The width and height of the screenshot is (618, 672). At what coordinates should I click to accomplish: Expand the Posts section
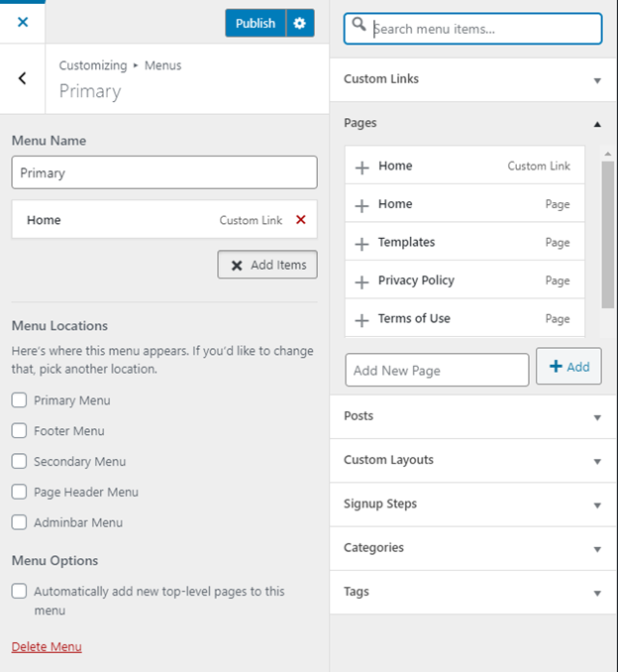472,416
